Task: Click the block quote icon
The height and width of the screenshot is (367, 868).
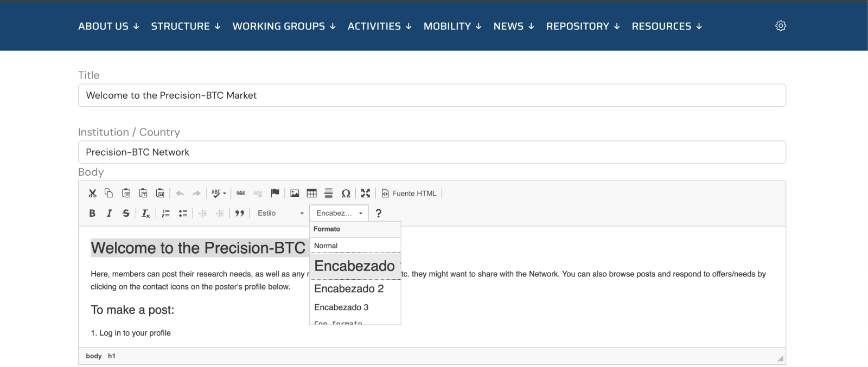Action: click(239, 214)
